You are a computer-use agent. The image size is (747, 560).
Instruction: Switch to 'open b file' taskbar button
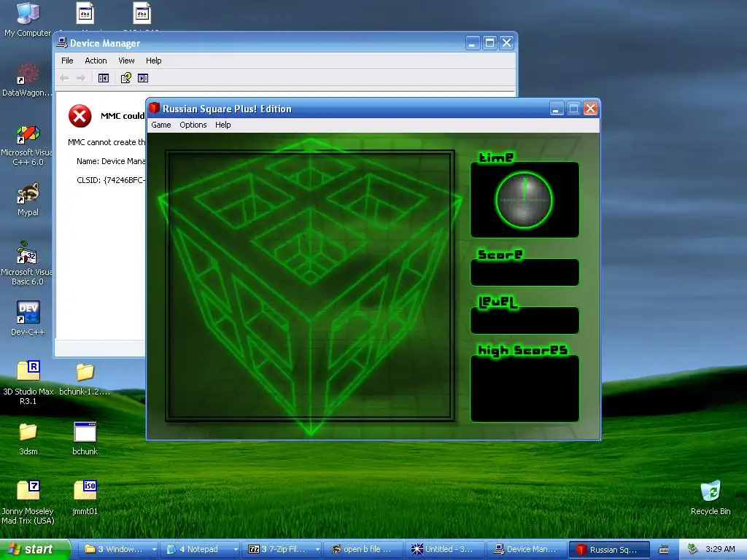click(x=363, y=550)
